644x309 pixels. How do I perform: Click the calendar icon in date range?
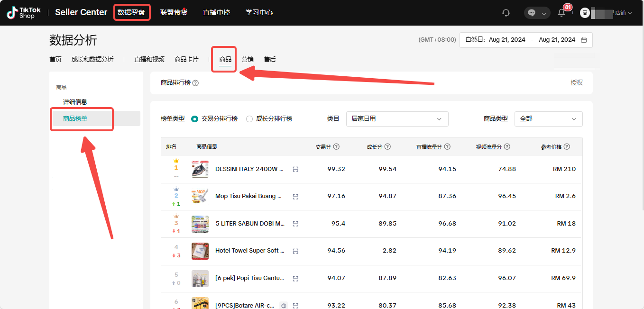[584, 40]
